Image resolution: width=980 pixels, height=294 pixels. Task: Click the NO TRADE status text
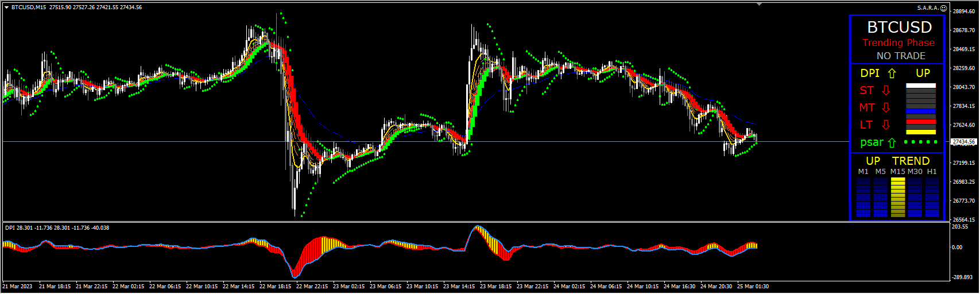(901, 56)
